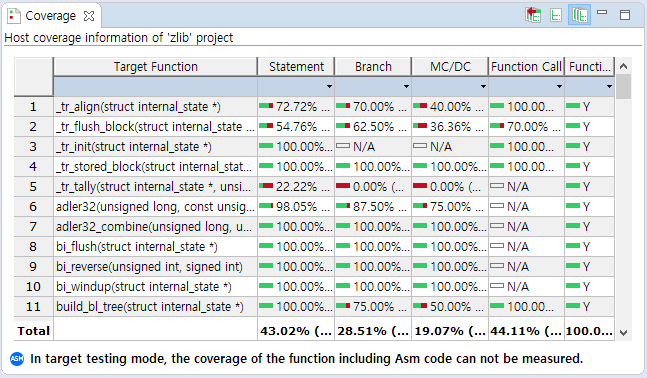Click the Target Function filter input field
The height and width of the screenshot is (378, 647).
tap(156, 87)
